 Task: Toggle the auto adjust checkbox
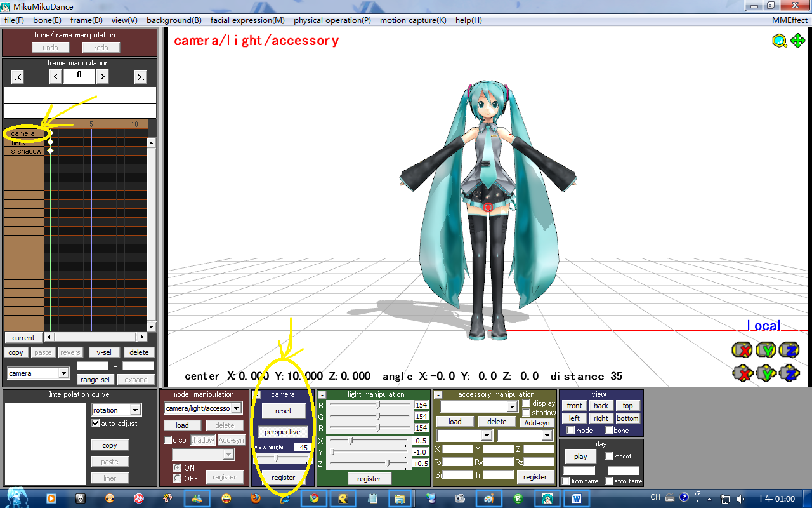pyautogui.click(x=96, y=424)
